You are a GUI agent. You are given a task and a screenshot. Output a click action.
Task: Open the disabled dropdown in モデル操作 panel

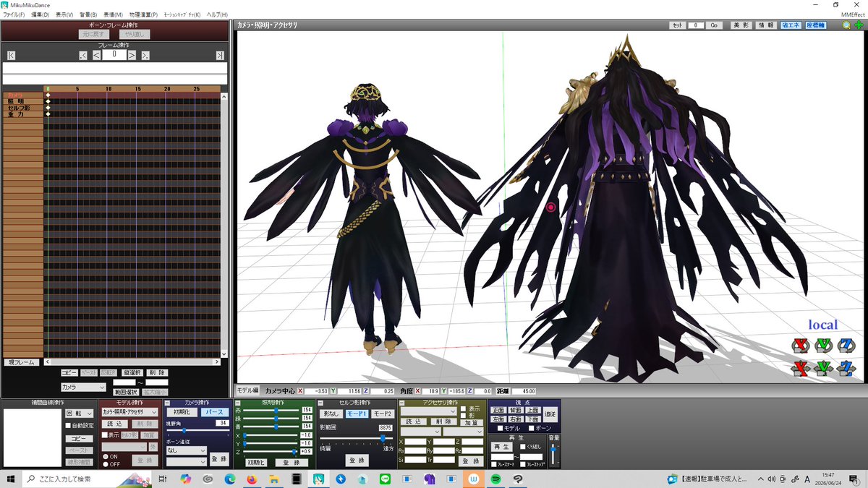[x=124, y=447]
